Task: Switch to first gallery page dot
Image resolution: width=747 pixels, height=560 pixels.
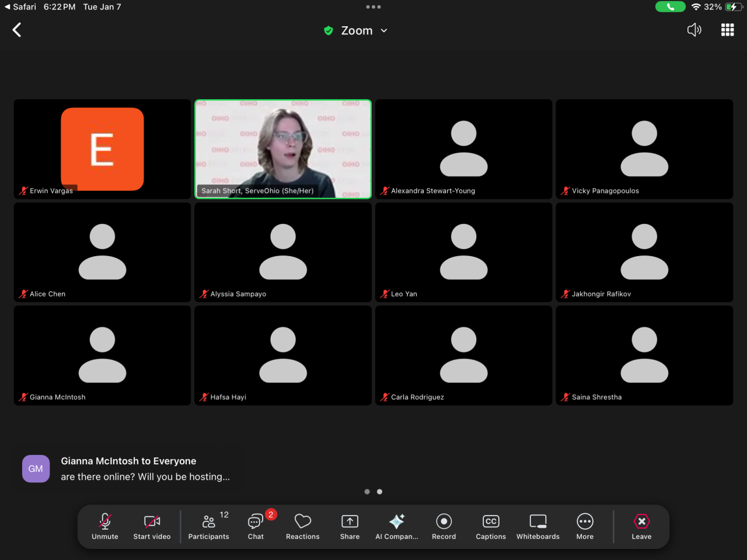Action: [x=367, y=492]
